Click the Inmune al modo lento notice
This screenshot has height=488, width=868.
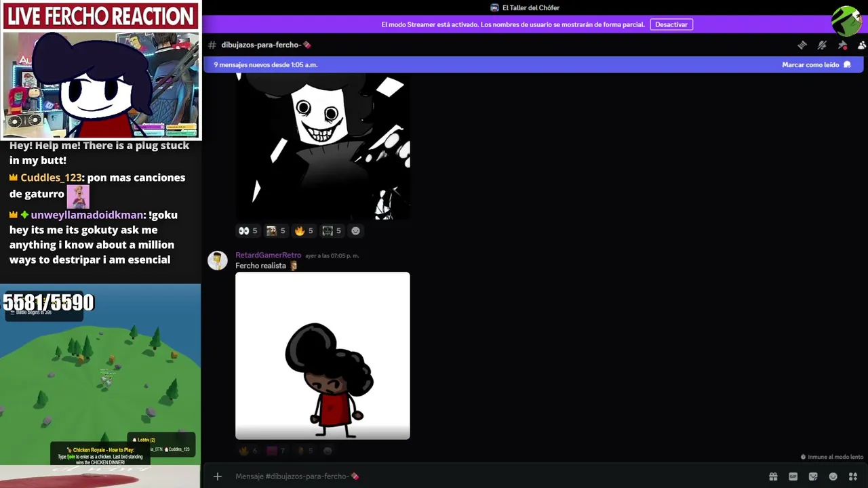click(x=831, y=457)
